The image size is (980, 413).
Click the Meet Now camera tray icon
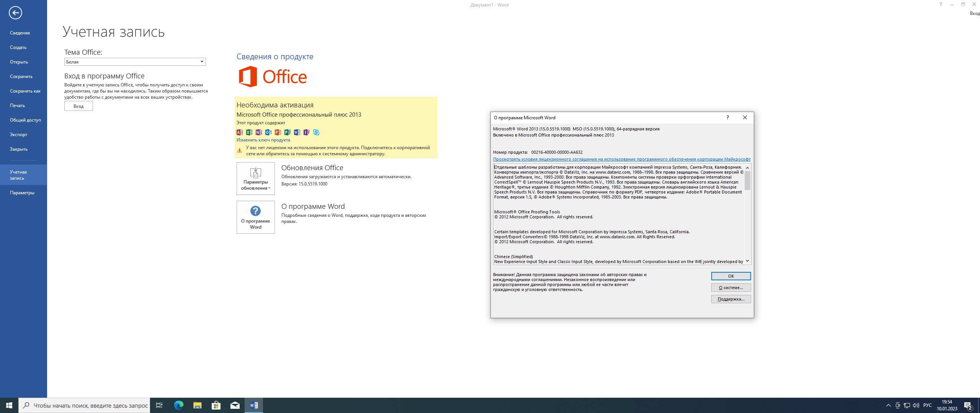(x=898, y=405)
